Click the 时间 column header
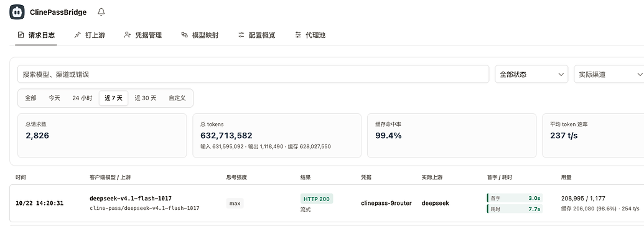Image resolution: width=644 pixels, height=226 pixels. [21, 177]
